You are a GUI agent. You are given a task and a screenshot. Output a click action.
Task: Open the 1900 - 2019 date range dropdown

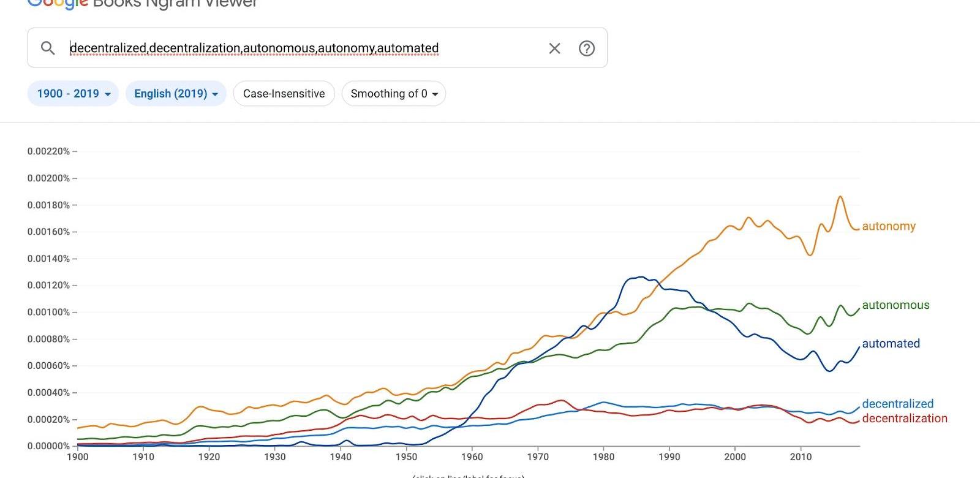point(73,94)
